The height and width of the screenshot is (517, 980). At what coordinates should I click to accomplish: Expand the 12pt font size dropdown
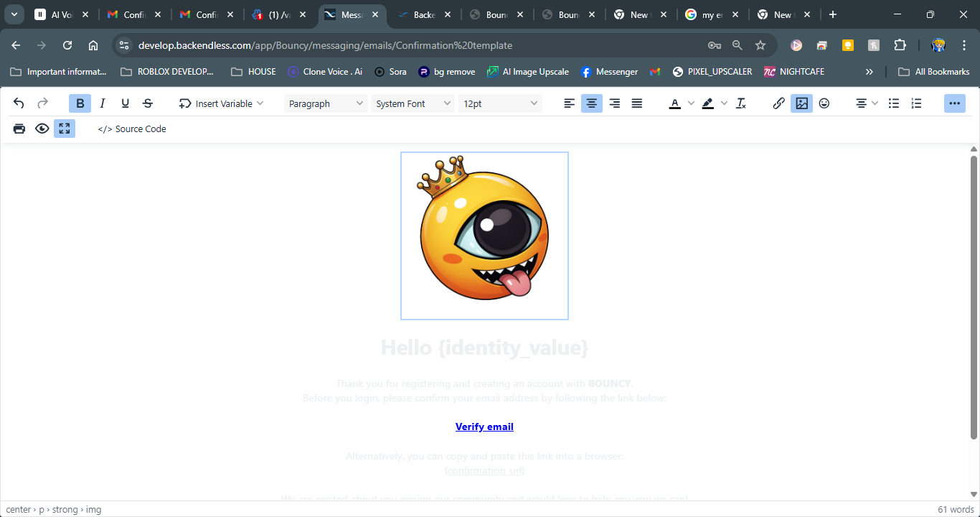pyautogui.click(x=500, y=103)
